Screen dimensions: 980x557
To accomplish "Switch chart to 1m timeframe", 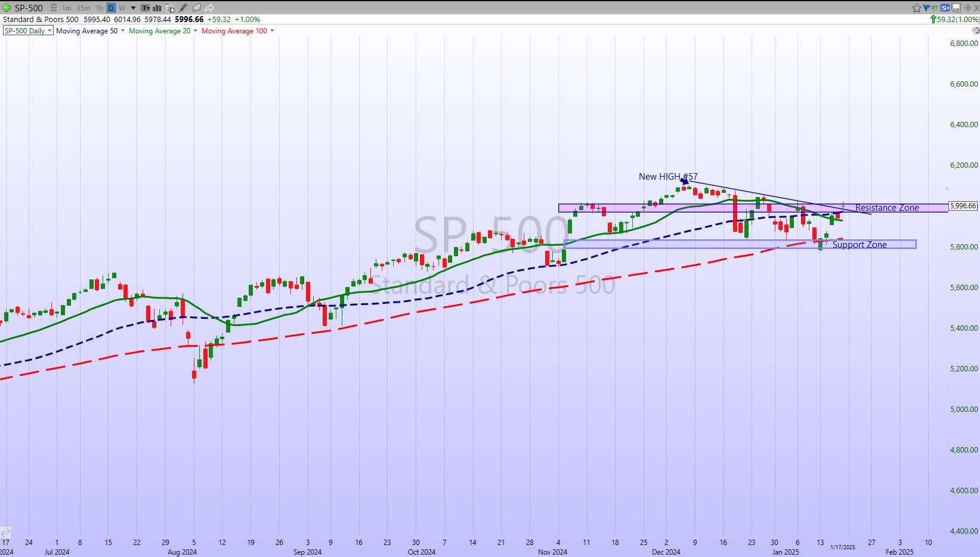I will tap(66, 8).
